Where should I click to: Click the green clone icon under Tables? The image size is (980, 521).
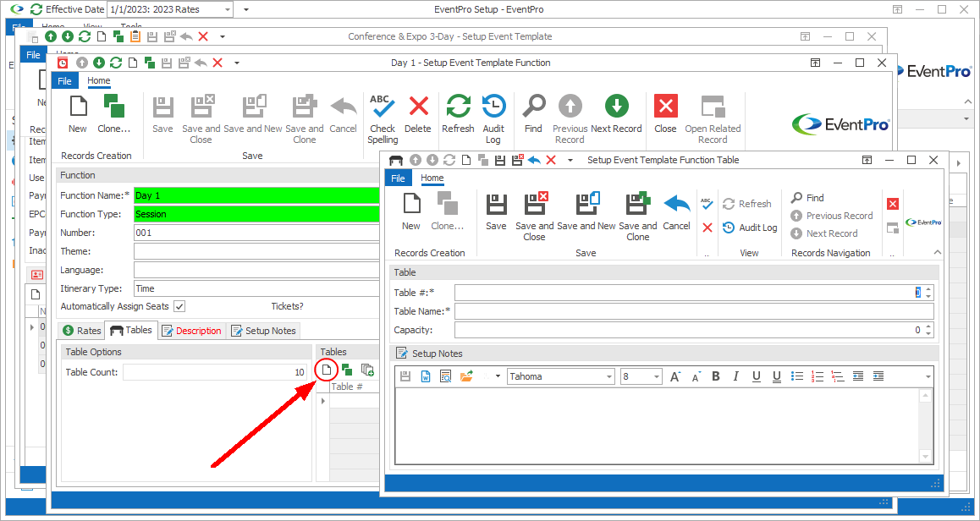347,370
